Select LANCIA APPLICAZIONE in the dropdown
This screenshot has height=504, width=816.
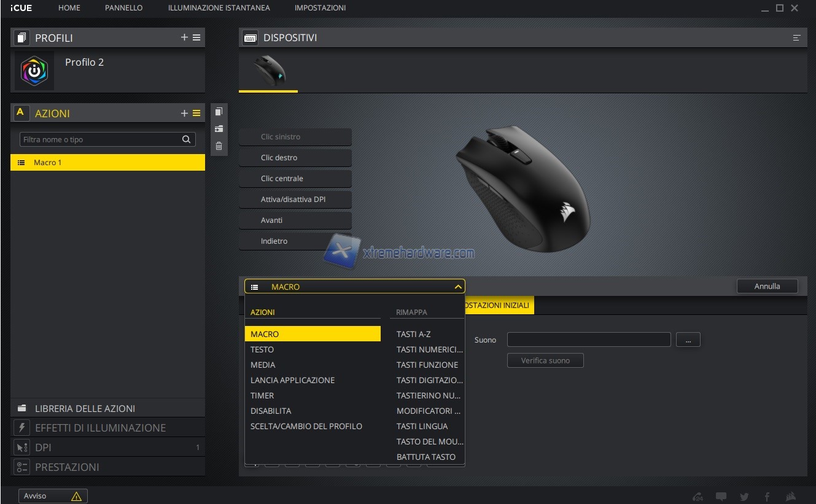tap(292, 380)
